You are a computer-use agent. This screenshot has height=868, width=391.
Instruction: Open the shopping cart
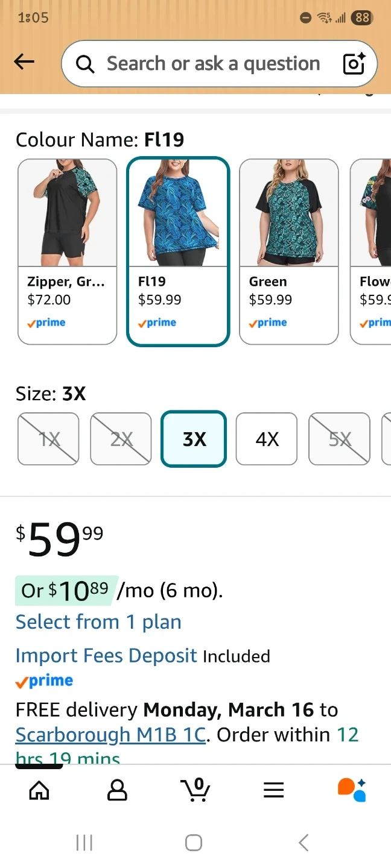click(195, 790)
